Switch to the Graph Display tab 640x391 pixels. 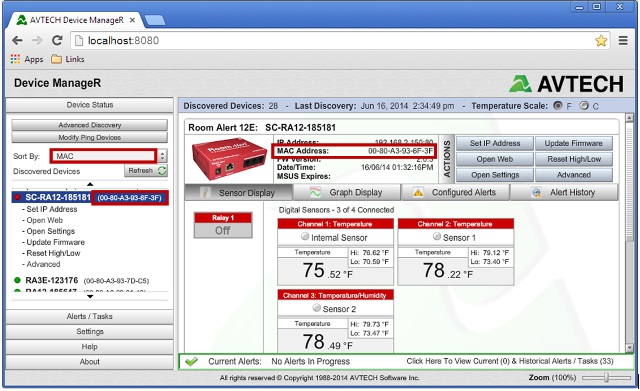click(x=347, y=193)
